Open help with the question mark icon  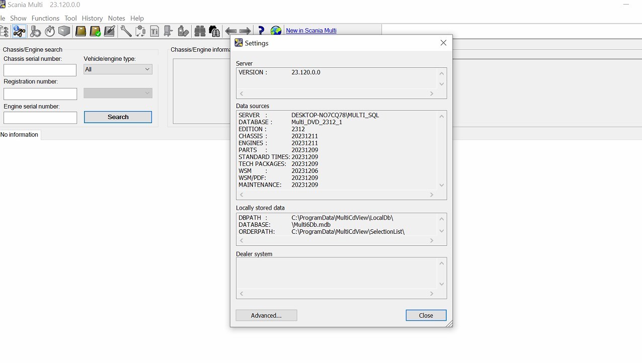[261, 31]
